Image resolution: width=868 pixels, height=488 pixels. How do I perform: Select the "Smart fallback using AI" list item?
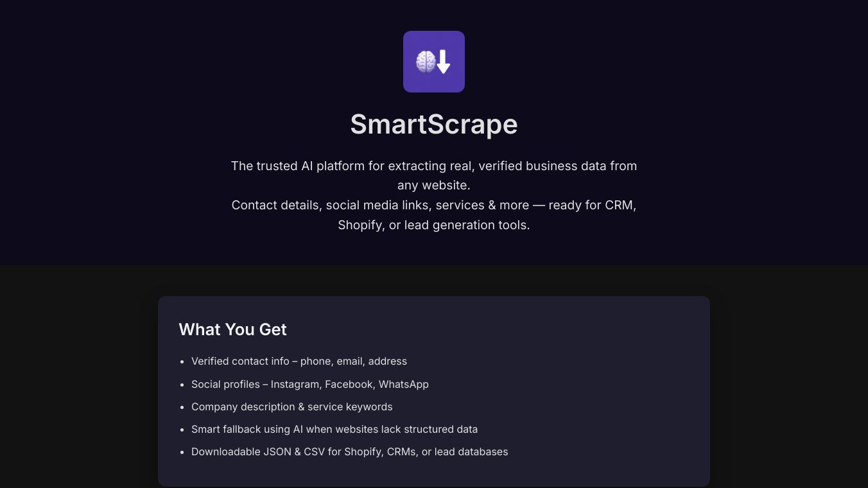coord(334,430)
